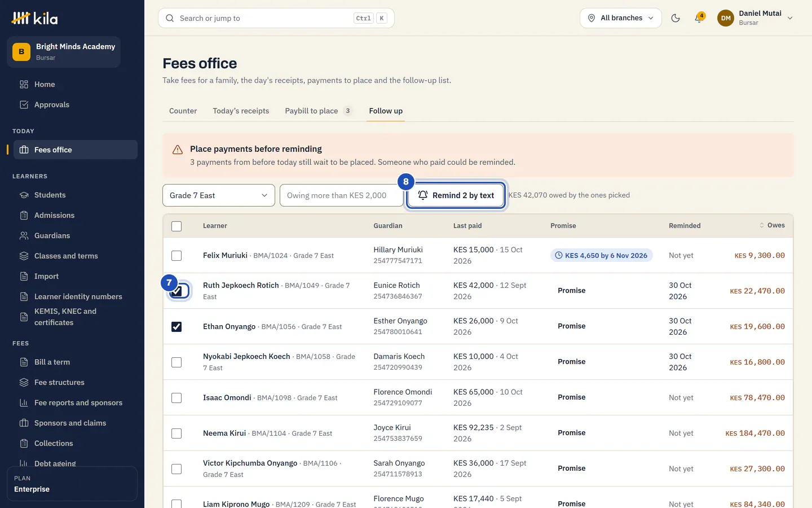Click the Search or jump to field
Screen dimensions: 812x508
tap(276, 18)
